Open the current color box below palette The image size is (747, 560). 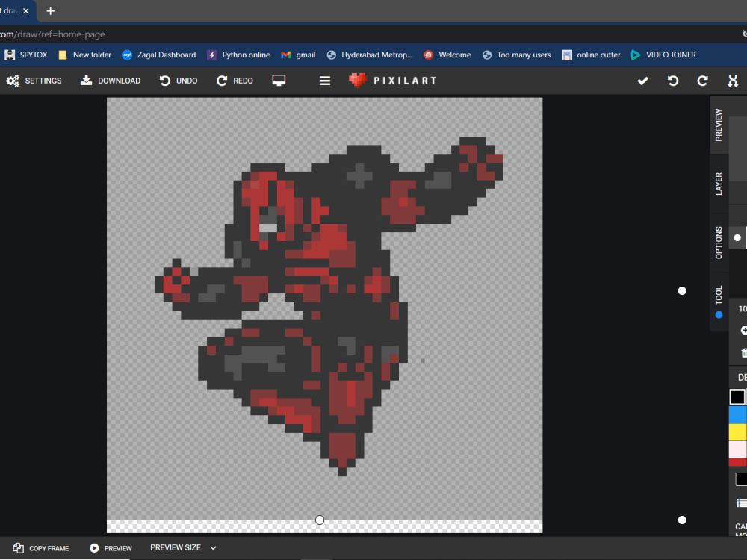[741, 479]
